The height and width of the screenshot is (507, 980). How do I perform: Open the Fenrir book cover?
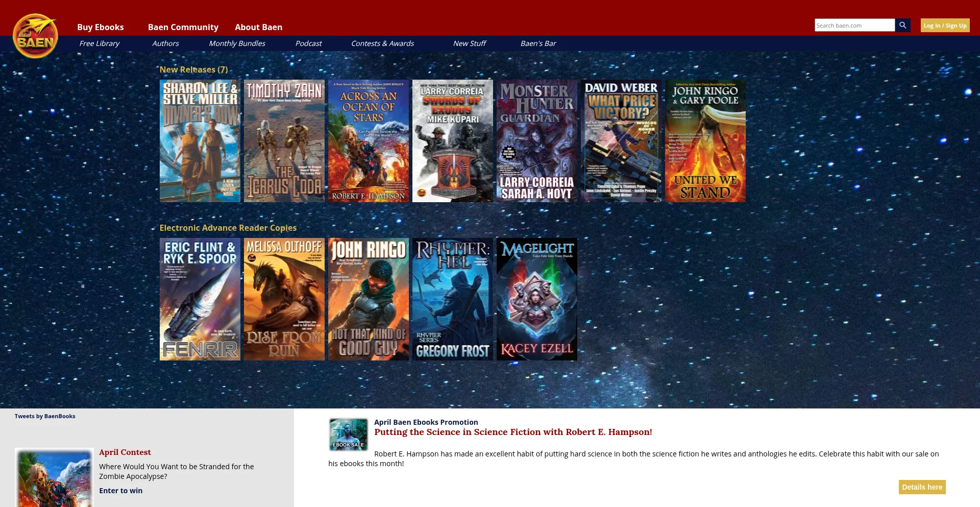pyautogui.click(x=200, y=299)
